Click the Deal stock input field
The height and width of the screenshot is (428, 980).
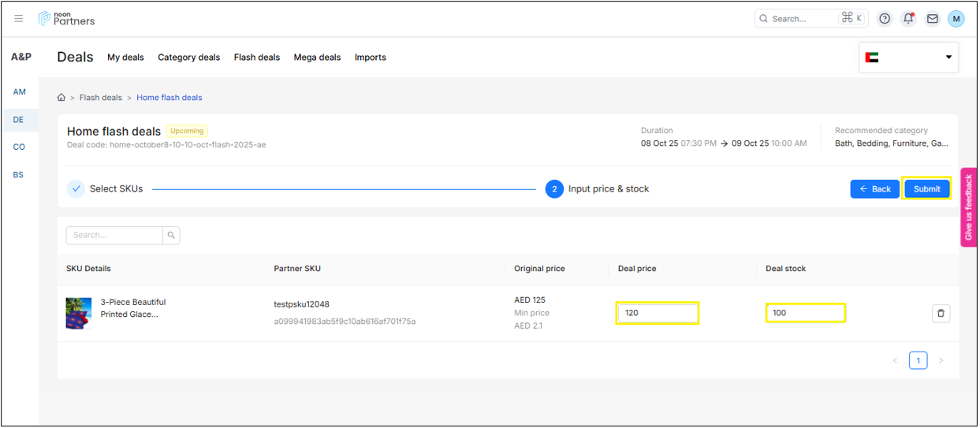(x=805, y=313)
